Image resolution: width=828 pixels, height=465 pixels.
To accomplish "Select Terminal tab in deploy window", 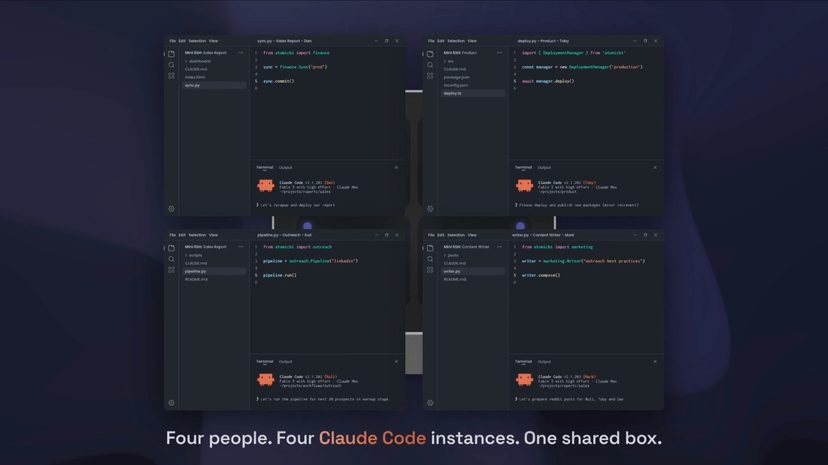I will [x=524, y=167].
